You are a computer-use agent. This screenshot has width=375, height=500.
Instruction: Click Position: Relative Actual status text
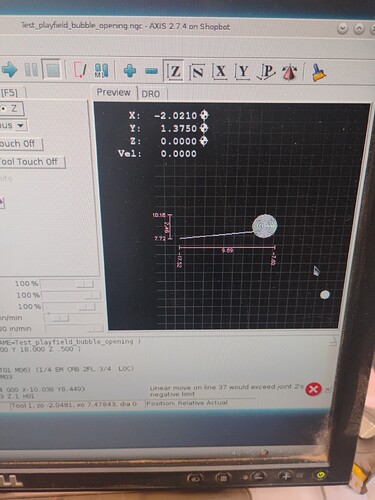(187, 403)
